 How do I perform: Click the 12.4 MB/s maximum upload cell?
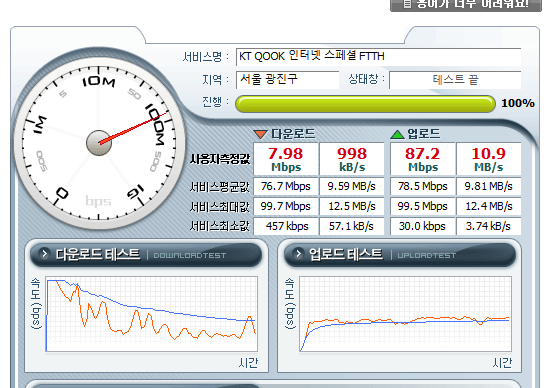pos(489,206)
